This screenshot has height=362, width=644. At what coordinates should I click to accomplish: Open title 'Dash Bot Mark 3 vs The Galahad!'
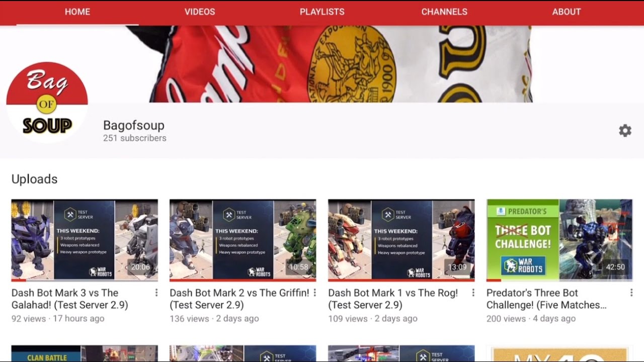click(x=70, y=299)
